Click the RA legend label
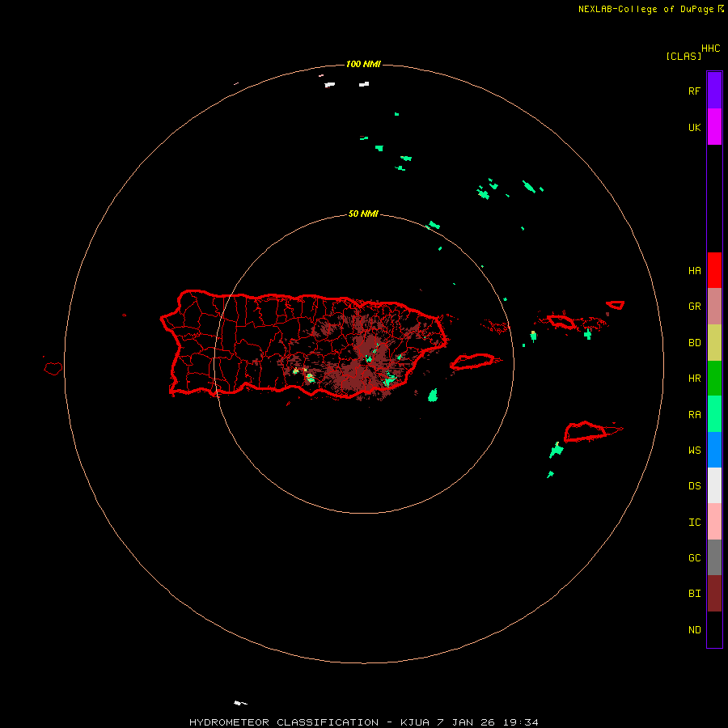 [x=694, y=415]
